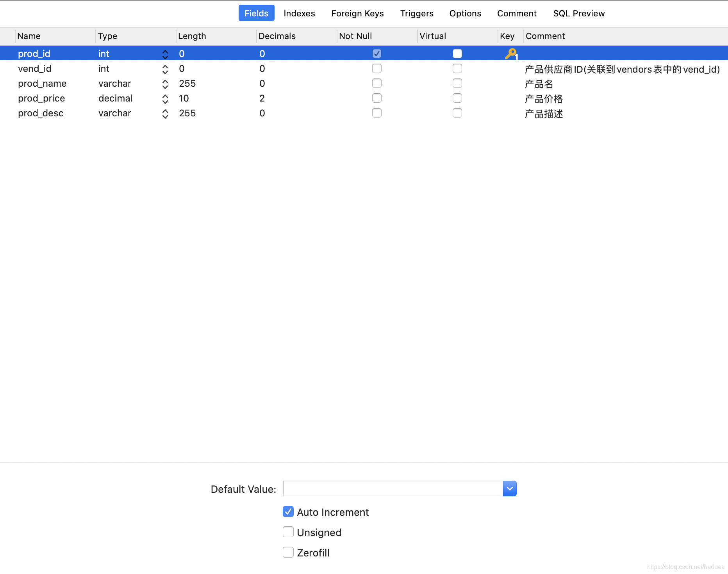Check Virtual for prod_name field

[457, 83]
